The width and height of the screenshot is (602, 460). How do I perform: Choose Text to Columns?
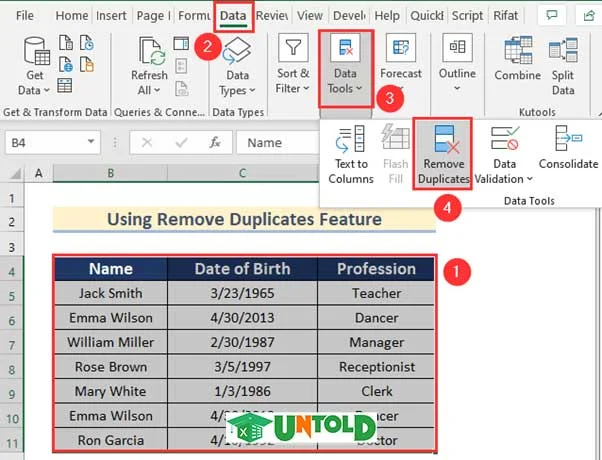351,154
